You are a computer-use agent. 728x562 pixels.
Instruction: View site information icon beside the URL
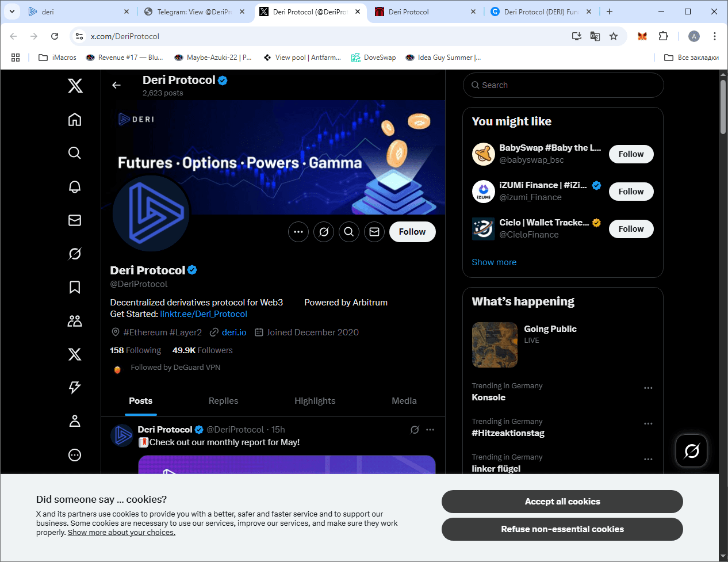tap(79, 36)
